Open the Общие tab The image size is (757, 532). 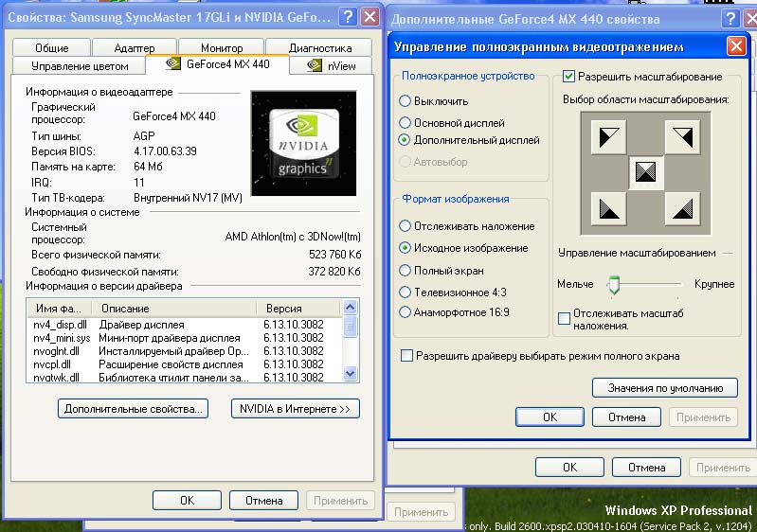tap(52, 47)
